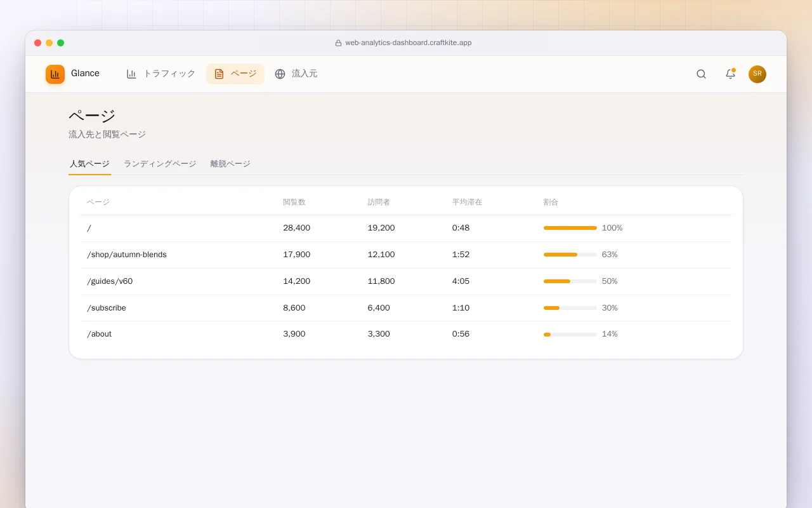Click the 100% progress bar

[570, 228]
